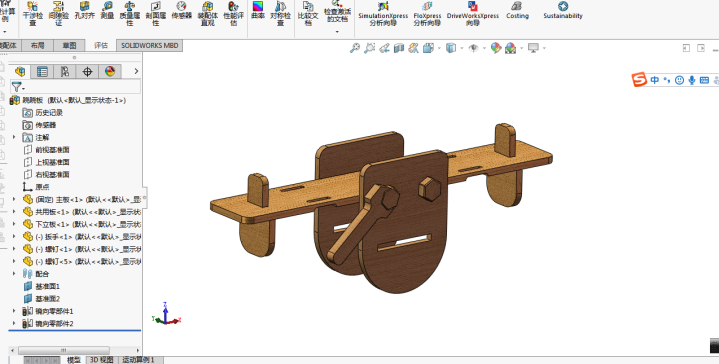Viewport: 719px width, 364px height.
Task: Select the 原点 origin item
Action: pos(36,187)
